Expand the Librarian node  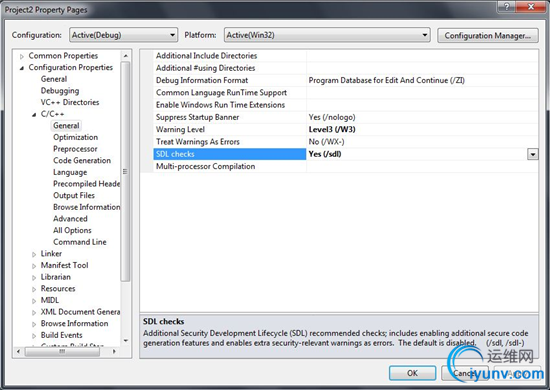tap(34, 277)
